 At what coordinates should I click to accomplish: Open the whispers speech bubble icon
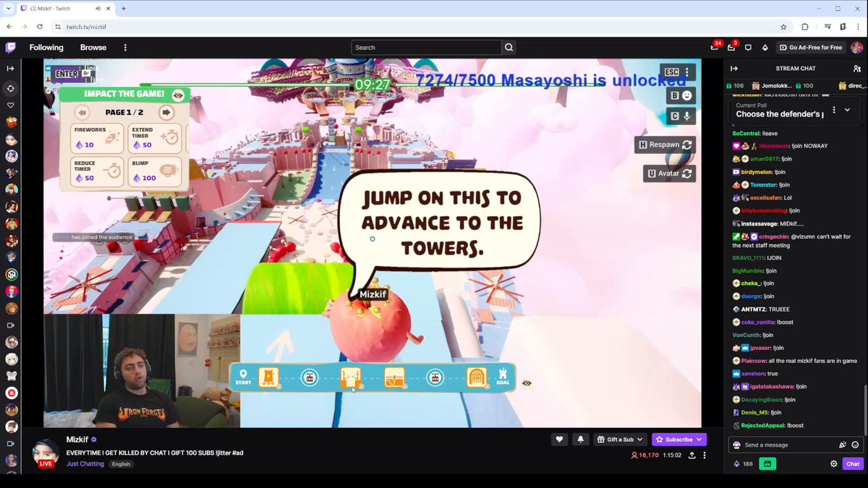(748, 48)
